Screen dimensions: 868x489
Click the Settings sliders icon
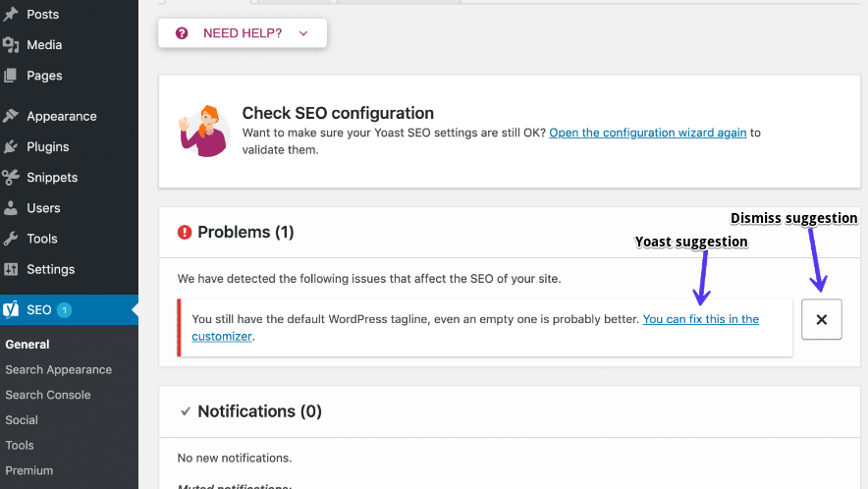pyautogui.click(x=11, y=269)
